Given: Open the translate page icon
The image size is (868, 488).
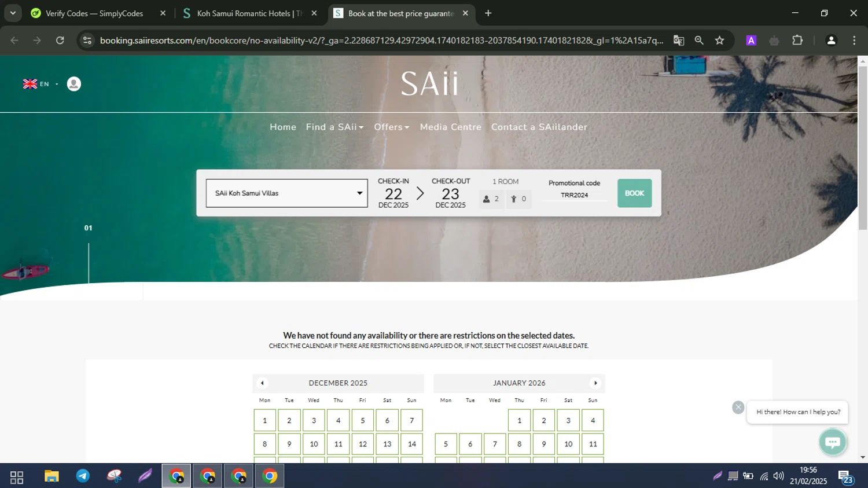Looking at the screenshot, I should pyautogui.click(x=679, y=41).
